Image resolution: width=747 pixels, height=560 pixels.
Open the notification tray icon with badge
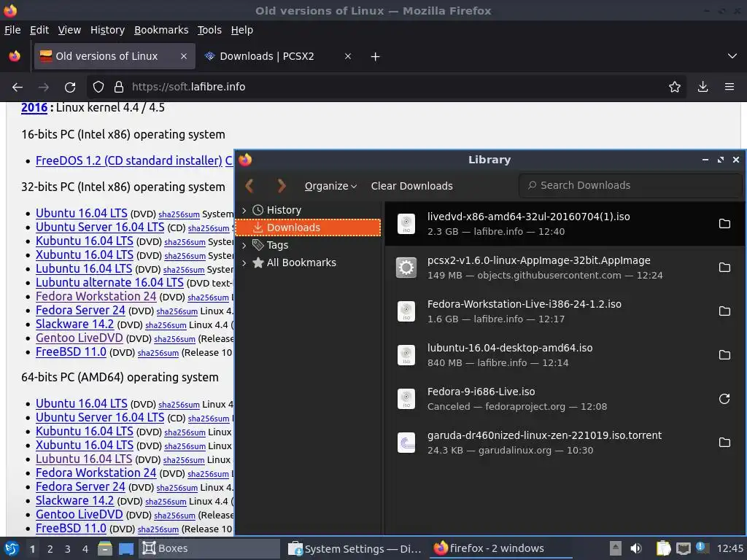pos(703,548)
